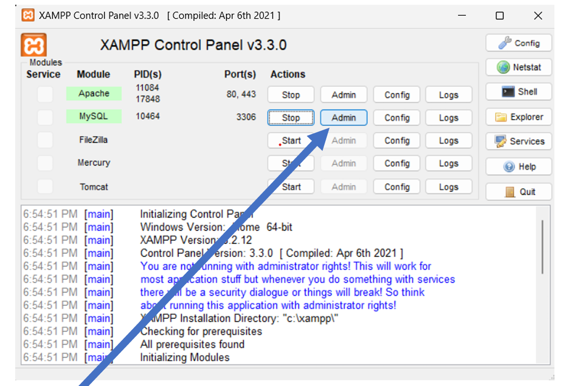Click log line "Checking for prerequisites"

(201, 331)
